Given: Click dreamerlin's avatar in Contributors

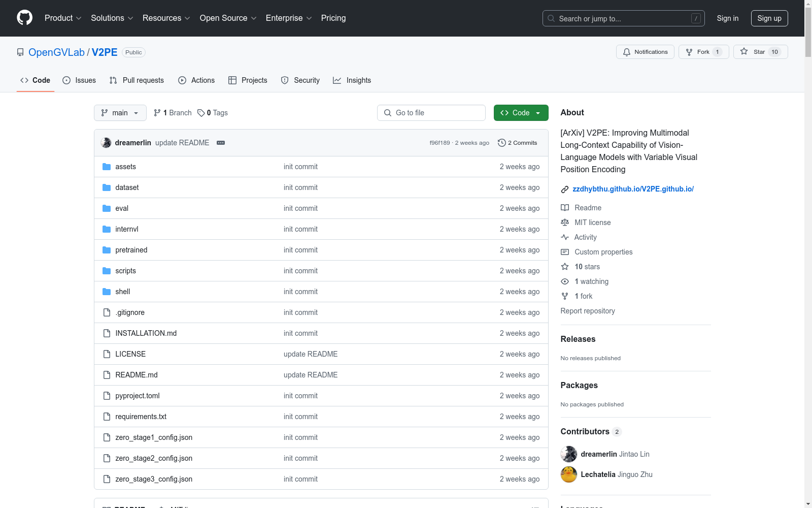Looking at the screenshot, I should pyautogui.click(x=569, y=454).
